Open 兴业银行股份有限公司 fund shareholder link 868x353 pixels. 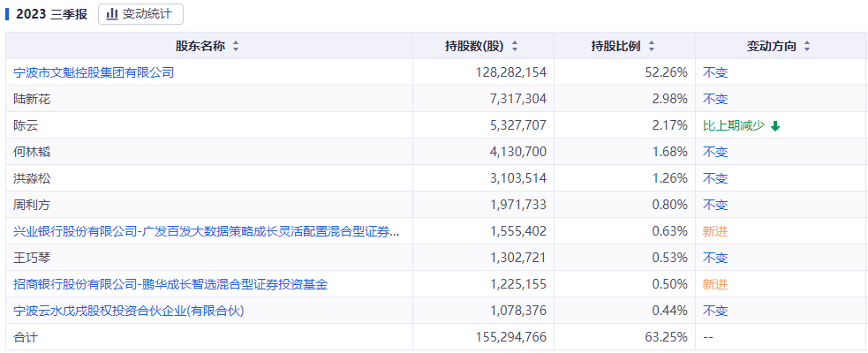pos(207,231)
